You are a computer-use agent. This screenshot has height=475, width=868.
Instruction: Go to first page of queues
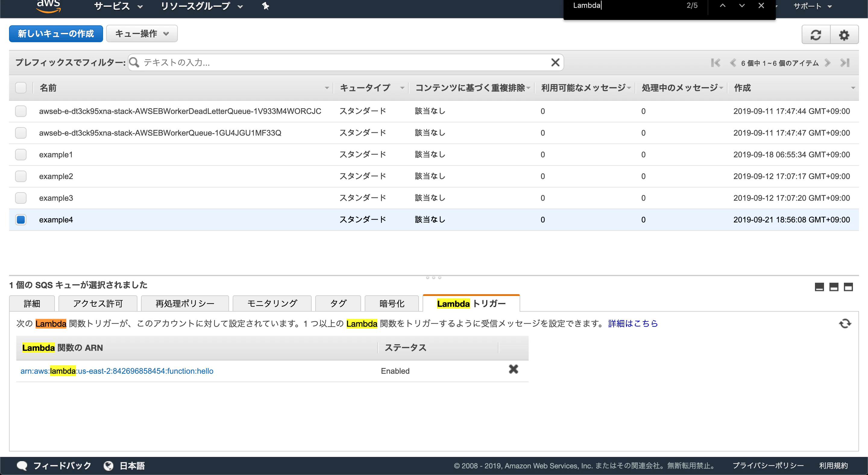pyautogui.click(x=715, y=63)
